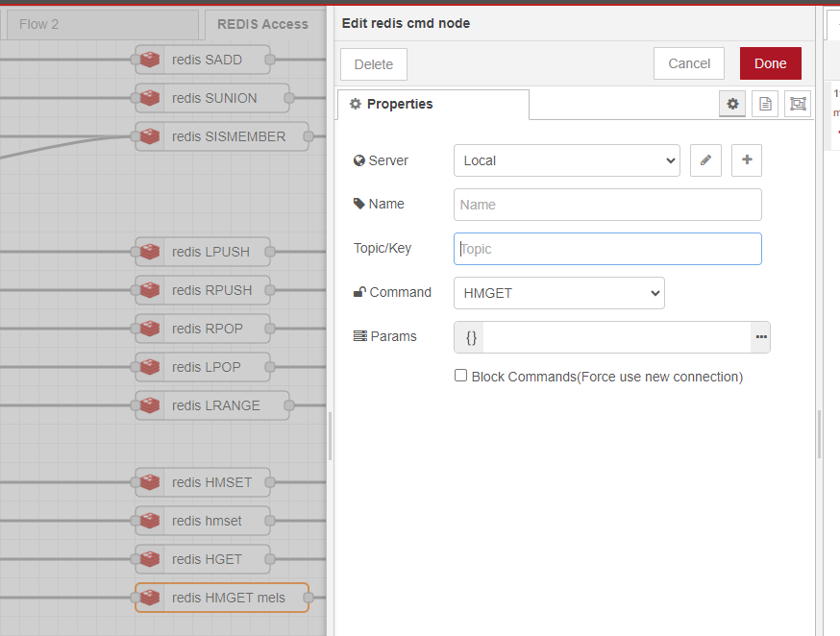Switch to the REDIS Access tab

(x=262, y=25)
